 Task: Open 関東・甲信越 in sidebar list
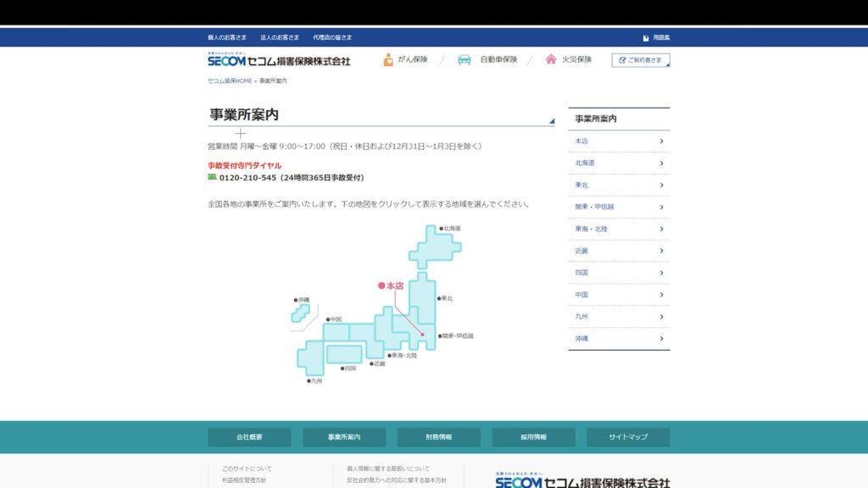(x=619, y=207)
